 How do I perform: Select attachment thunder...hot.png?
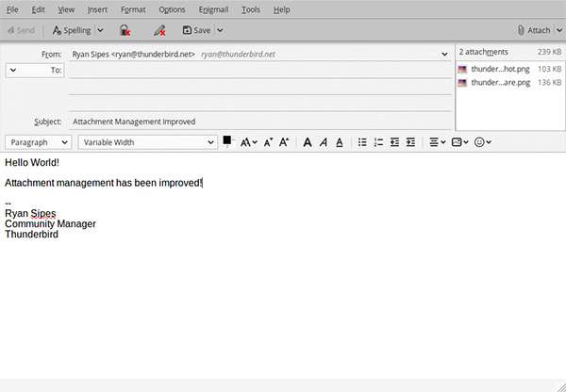click(x=509, y=69)
